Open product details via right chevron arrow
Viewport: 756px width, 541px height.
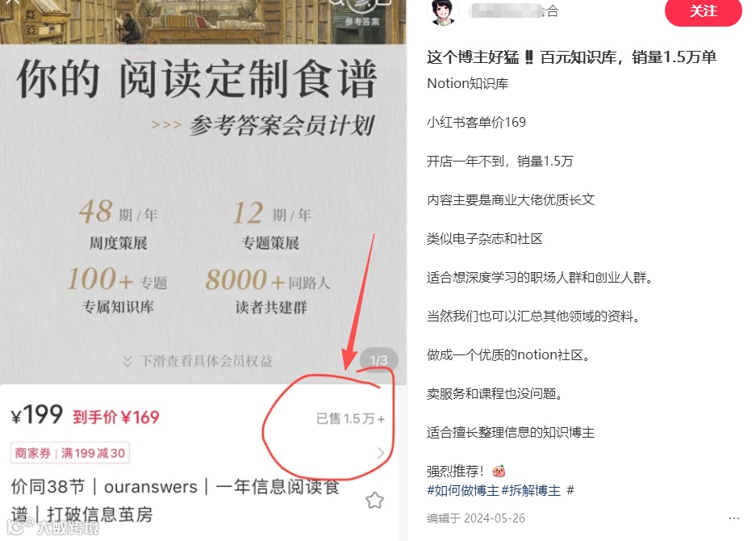pyautogui.click(x=380, y=453)
